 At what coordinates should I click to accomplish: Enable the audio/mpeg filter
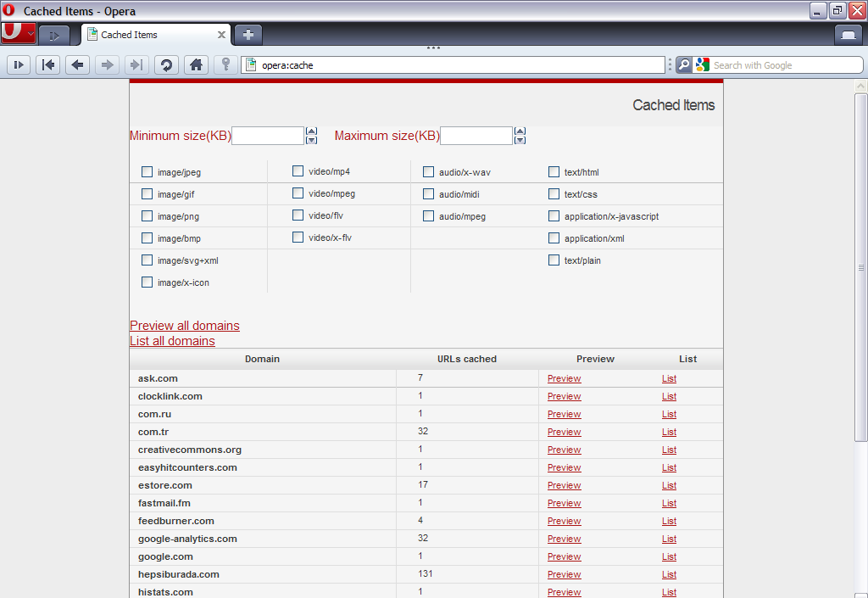pyautogui.click(x=428, y=216)
